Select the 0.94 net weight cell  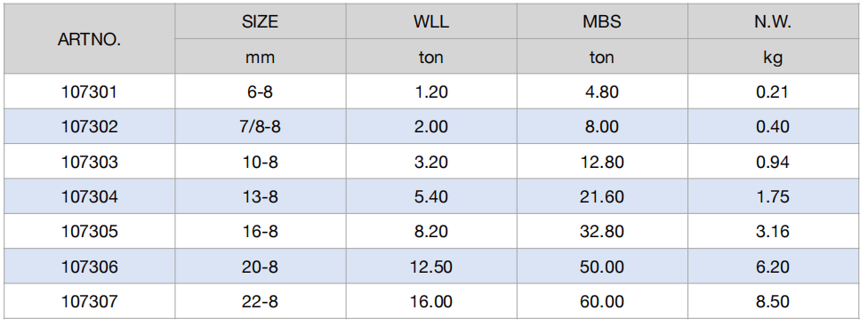click(x=773, y=162)
